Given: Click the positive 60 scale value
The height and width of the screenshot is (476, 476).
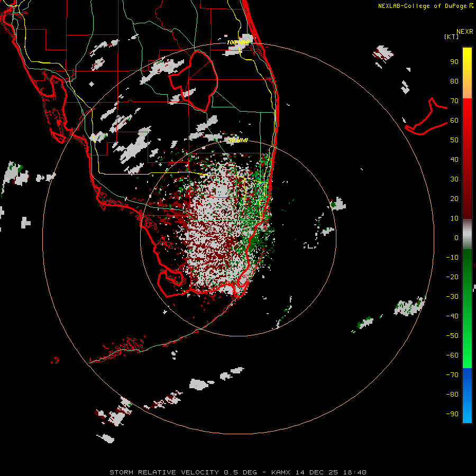Looking at the screenshot, I should 454,121.
